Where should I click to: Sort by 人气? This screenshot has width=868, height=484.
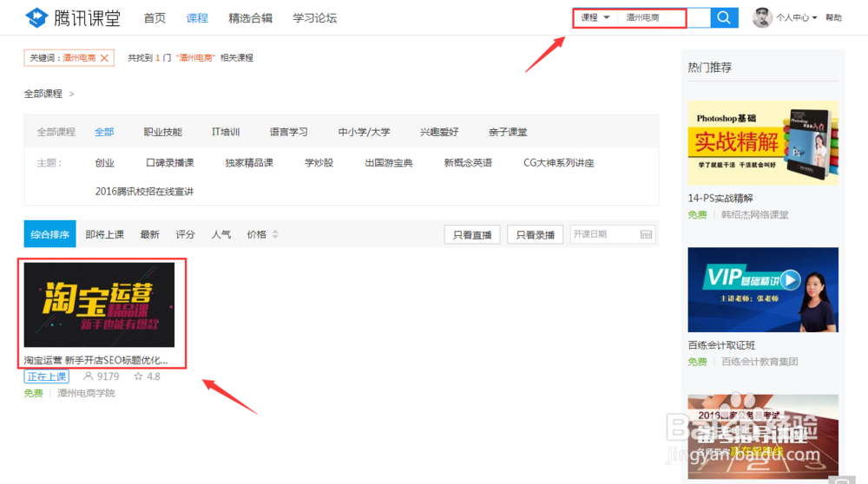(x=220, y=234)
